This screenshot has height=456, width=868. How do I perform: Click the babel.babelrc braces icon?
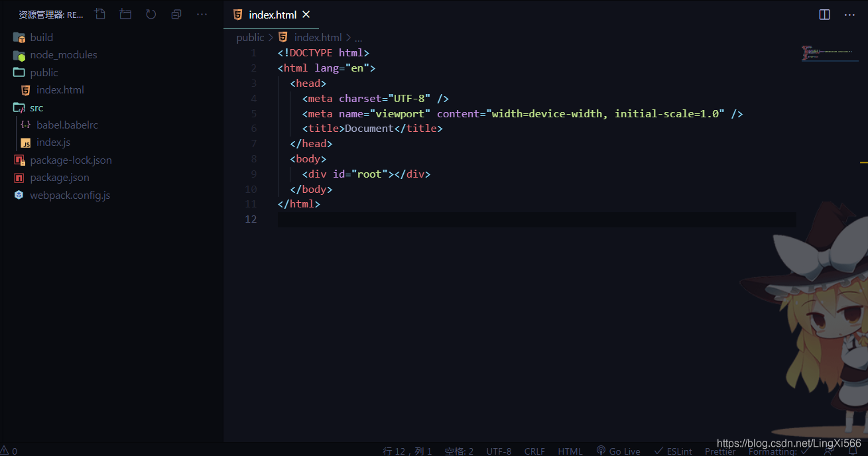[x=25, y=125]
